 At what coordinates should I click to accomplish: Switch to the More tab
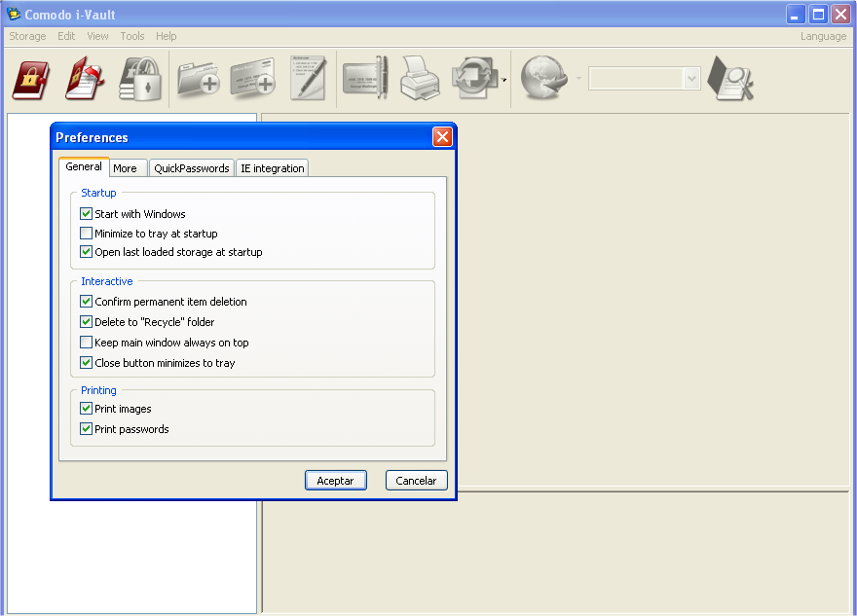(x=126, y=168)
